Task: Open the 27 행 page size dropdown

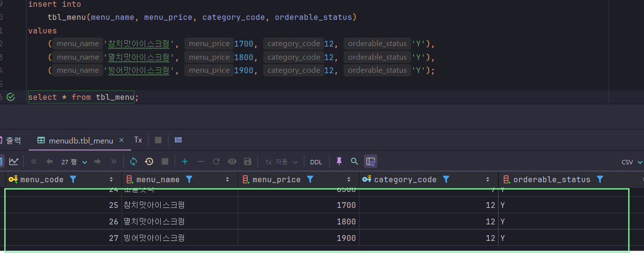Action: coord(74,162)
